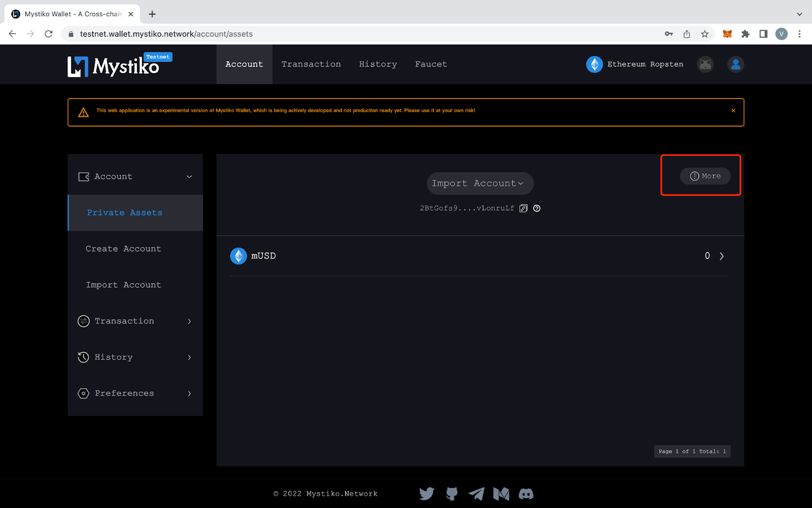The image size is (812, 508).
Task: Click the More button
Action: point(705,176)
